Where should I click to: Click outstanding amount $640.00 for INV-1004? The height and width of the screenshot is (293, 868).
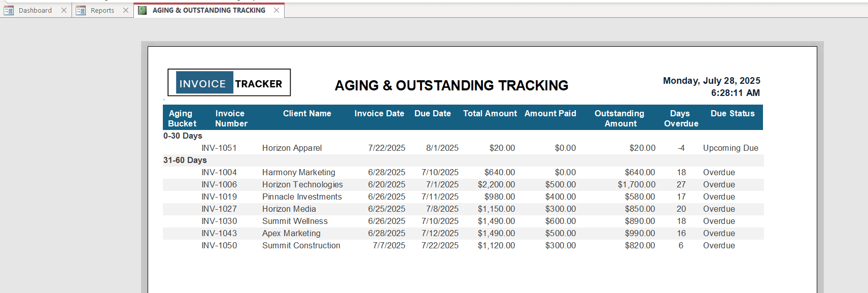[x=640, y=172]
